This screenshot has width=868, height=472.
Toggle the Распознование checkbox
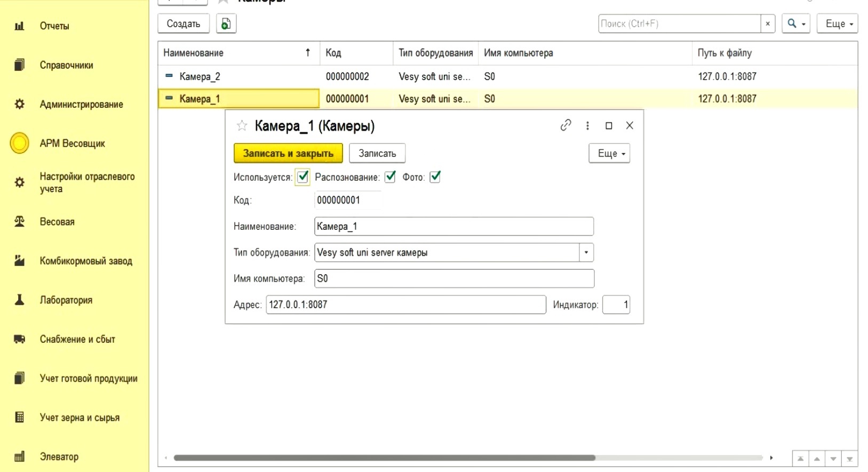click(x=390, y=177)
